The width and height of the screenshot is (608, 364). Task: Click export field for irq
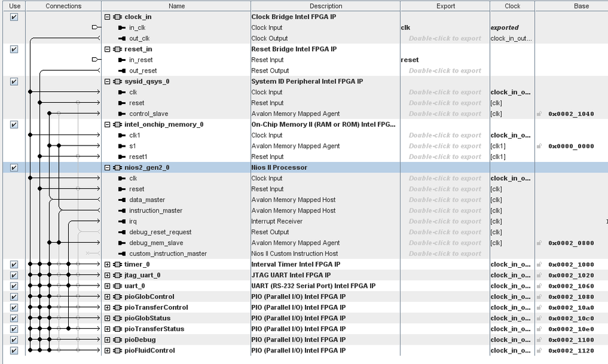445,222
